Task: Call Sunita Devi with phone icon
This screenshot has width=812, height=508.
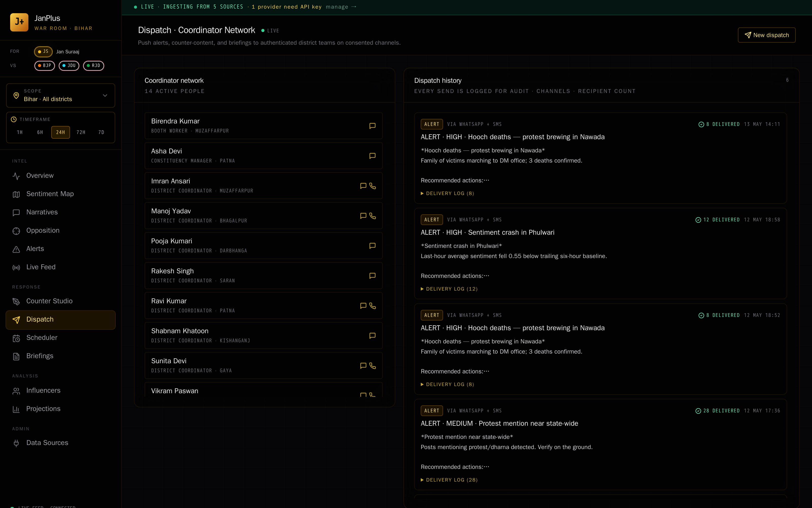Action: click(x=373, y=366)
